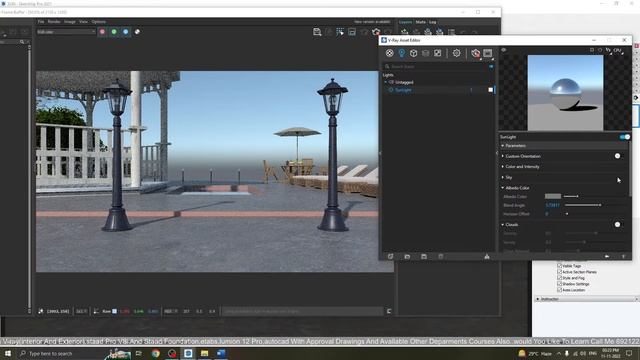The image size is (640, 360).
Task: Open the frame buffer Image menu
Action: pos(70,22)
